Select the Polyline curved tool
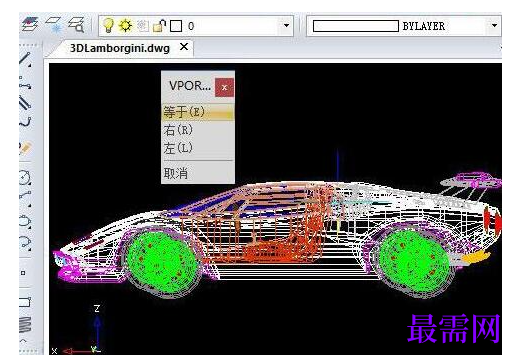This screenshot has width=519, height=360. tap(25, 122)
